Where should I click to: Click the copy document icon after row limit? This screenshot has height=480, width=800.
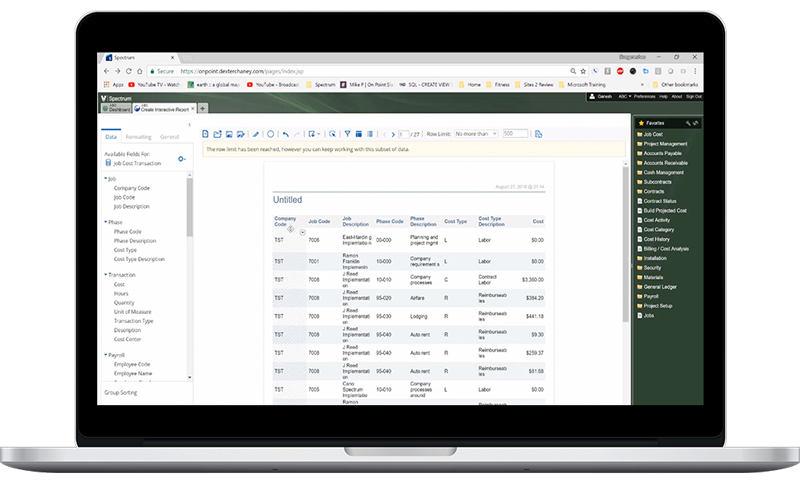pyautogui.click(x=538, y=134)
